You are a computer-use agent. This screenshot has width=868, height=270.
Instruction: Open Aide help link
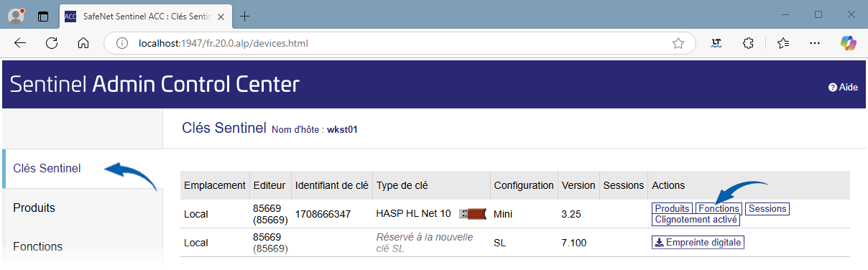843,87
